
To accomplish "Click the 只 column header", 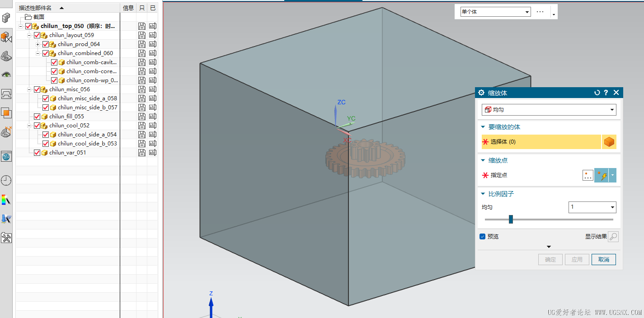I will 142,8.
